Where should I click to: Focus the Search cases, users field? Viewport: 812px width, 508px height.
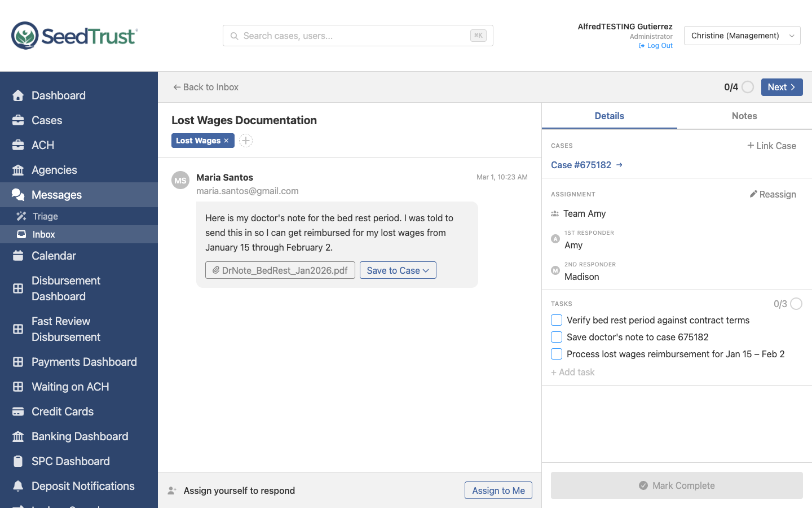pyautogui.click(x=355, y=36)
